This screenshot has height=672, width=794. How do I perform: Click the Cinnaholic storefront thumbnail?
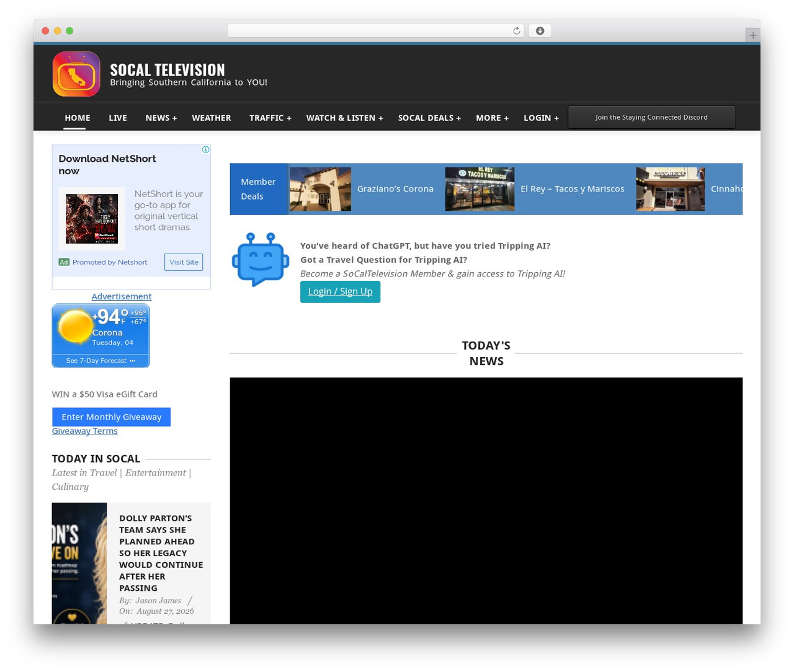(671, 189)
